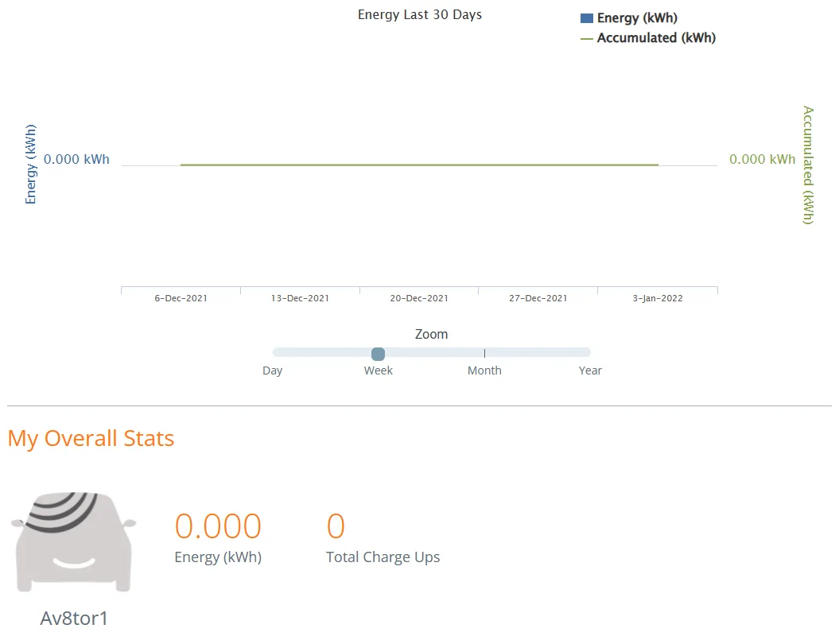Click the 27-Dec-2021 axis label
839x644 pixels.
538,298
